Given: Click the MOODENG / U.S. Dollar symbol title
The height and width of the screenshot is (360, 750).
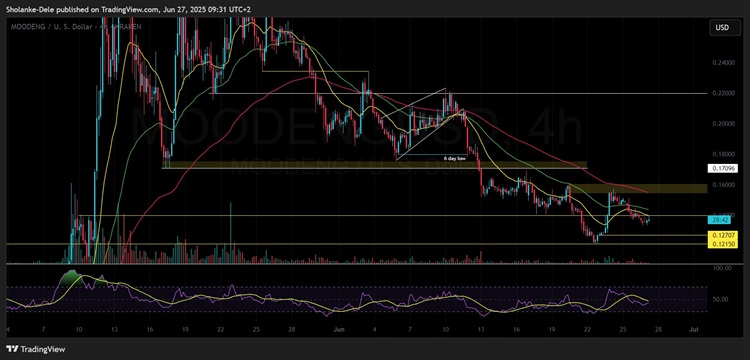Looking at the screenshot, I should 52,27.
